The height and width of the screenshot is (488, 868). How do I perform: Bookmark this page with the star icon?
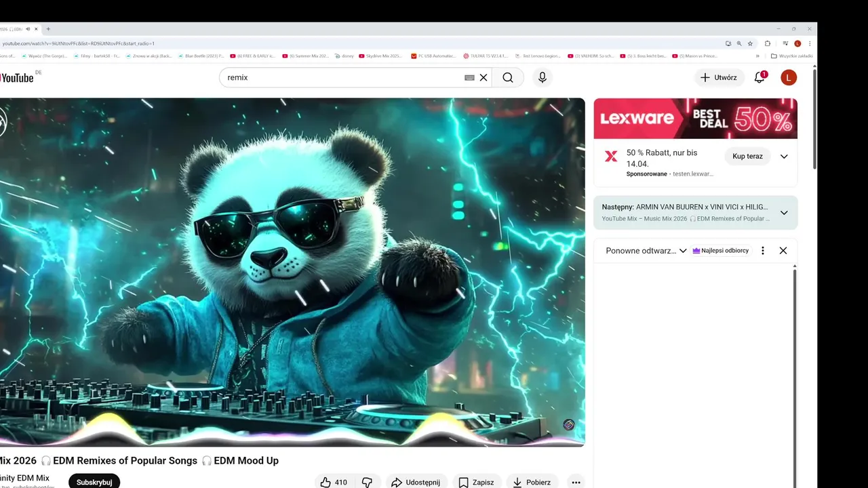point(750,43)
